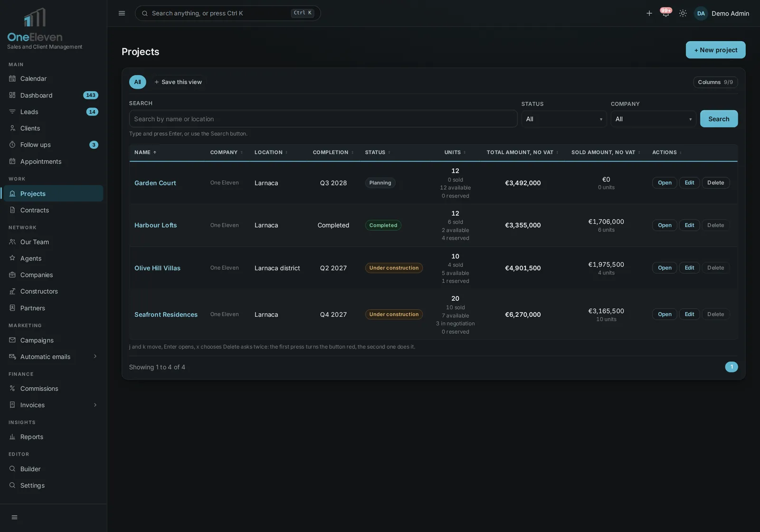Click Edit for Harbour Lofts
This screenshot has width=760, height=532.
(x=689, y=225)
